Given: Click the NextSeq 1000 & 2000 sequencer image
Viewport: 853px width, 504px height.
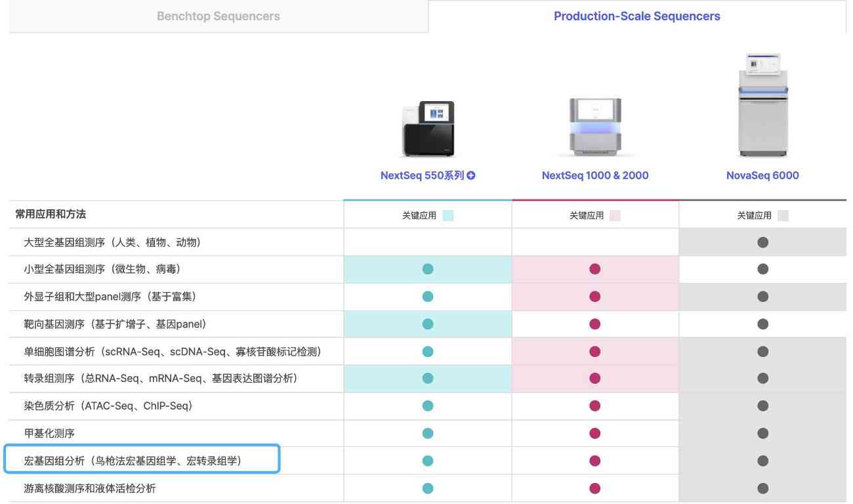Looking at the screenshot, I should pyautogui.click(x=595, y=127).
